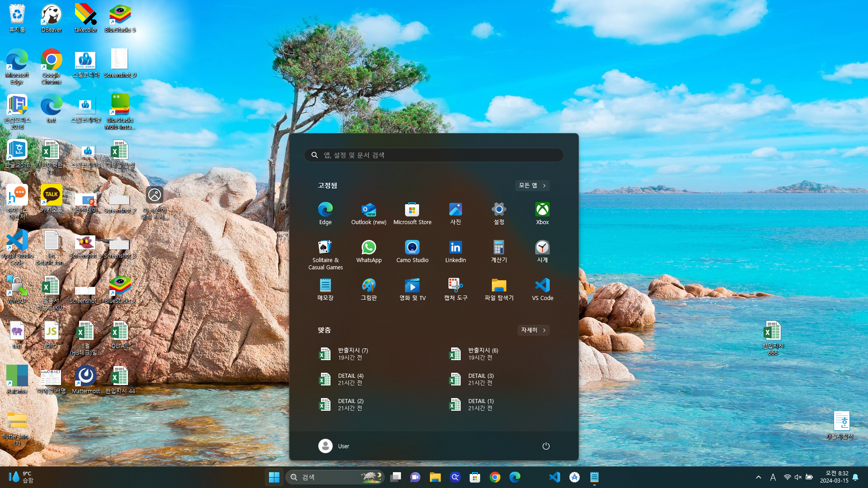Viewport: 868px width, 488px height.
Task: Open Wi-Fi network tray icon
Action: coord(787,477)
